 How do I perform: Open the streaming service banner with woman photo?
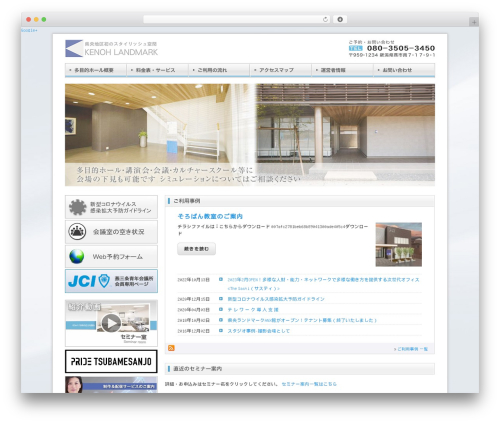tap(111, 385)
